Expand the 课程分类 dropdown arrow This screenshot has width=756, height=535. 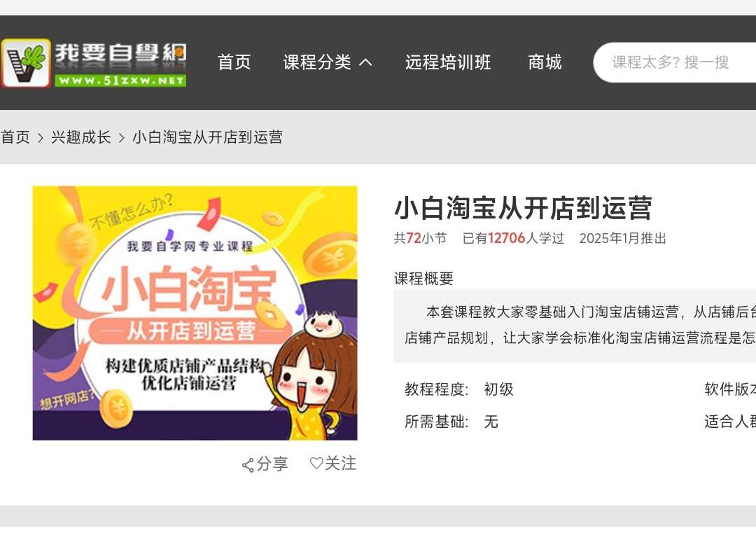tap(366, 62)
